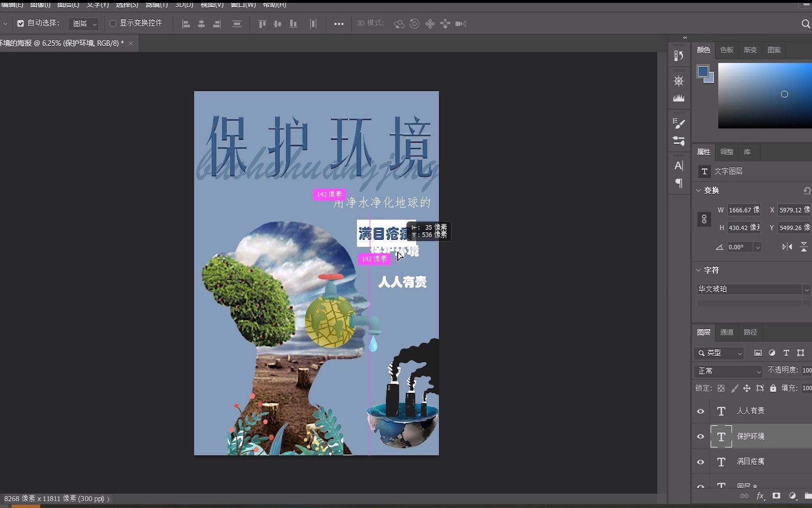Toggle the width-height link constraint
Image resolution: width=812 pixels, height=508 pixels.
click(x=704, y=219)
